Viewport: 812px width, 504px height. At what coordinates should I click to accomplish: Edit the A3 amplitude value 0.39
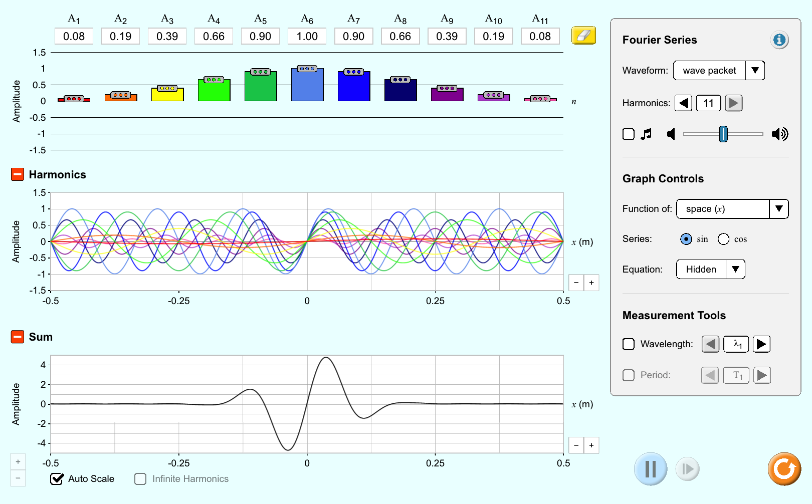[x=167, y=37]
